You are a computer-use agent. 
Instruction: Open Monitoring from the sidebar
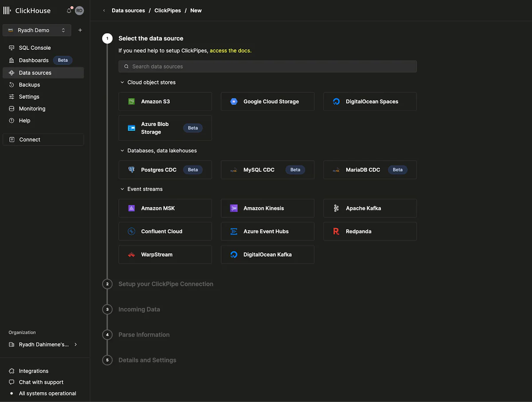click(x=32, y=108)
